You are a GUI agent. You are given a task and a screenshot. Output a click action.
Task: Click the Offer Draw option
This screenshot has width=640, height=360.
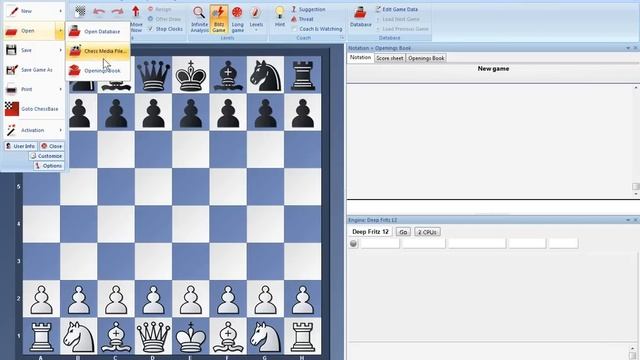(x=164, y=19)
